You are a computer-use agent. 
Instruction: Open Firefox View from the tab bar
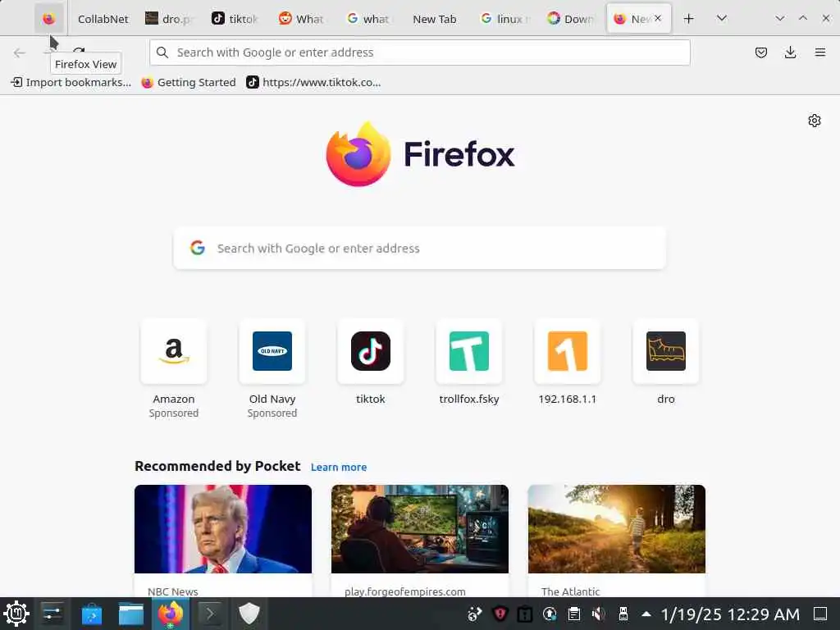click(x=48, y=19)
